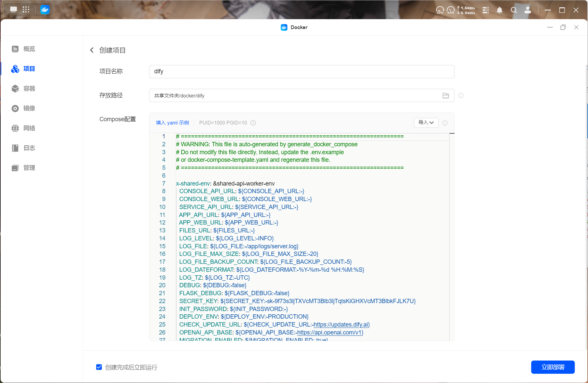Image resolution: width=588 pixels, height=383 pixels.
Task: Click the LOG_LEVEL line in editor
Action: pyautogui.click(x=226, y=238)
